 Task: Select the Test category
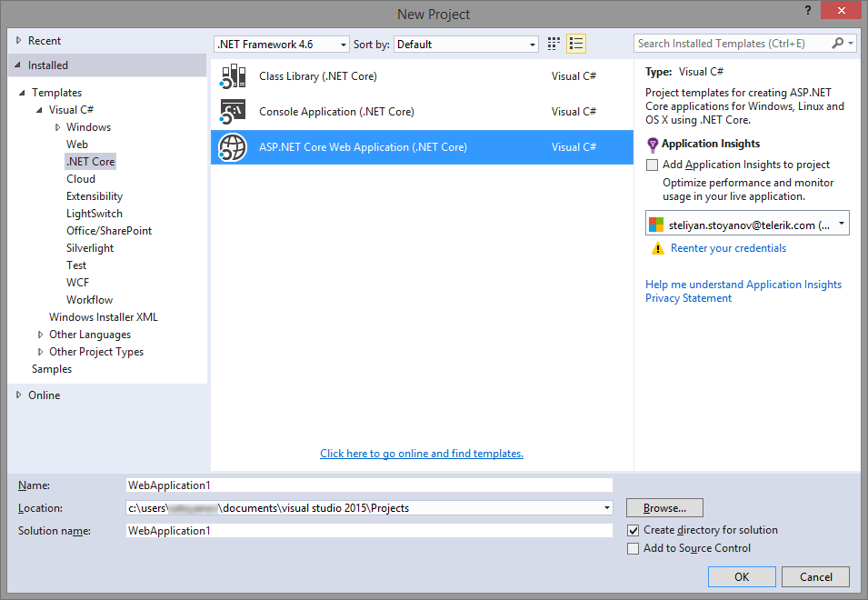(76, 265)
